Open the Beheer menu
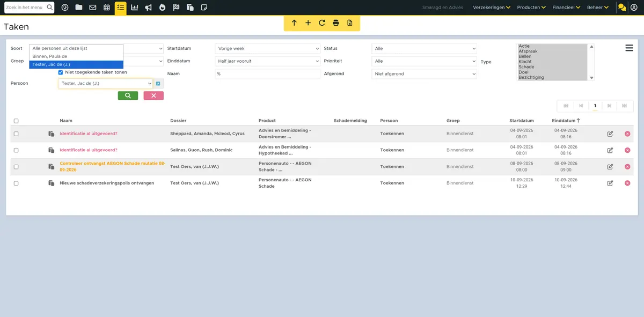Screen dimensions: 644x317 point(598,8)
